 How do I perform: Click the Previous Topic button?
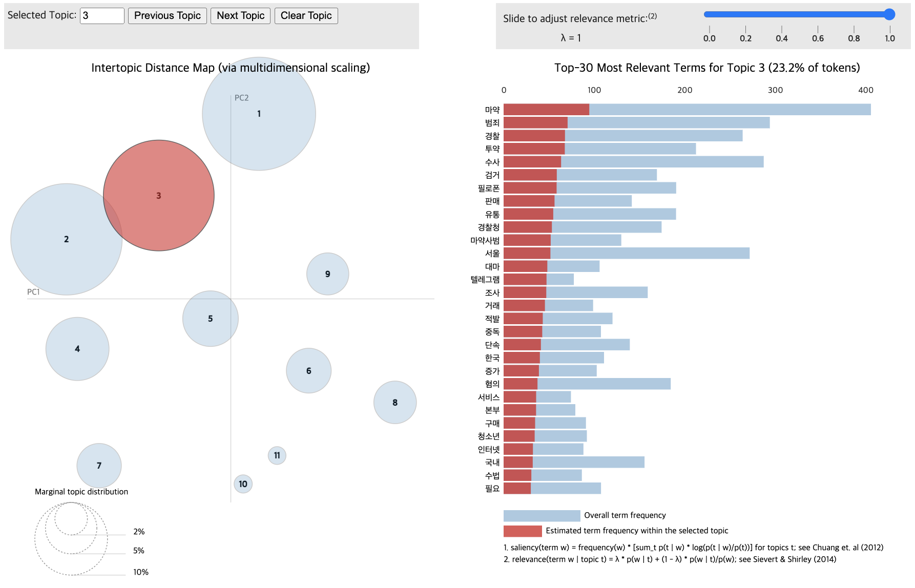pyautogui.click(x=167, y=15)
